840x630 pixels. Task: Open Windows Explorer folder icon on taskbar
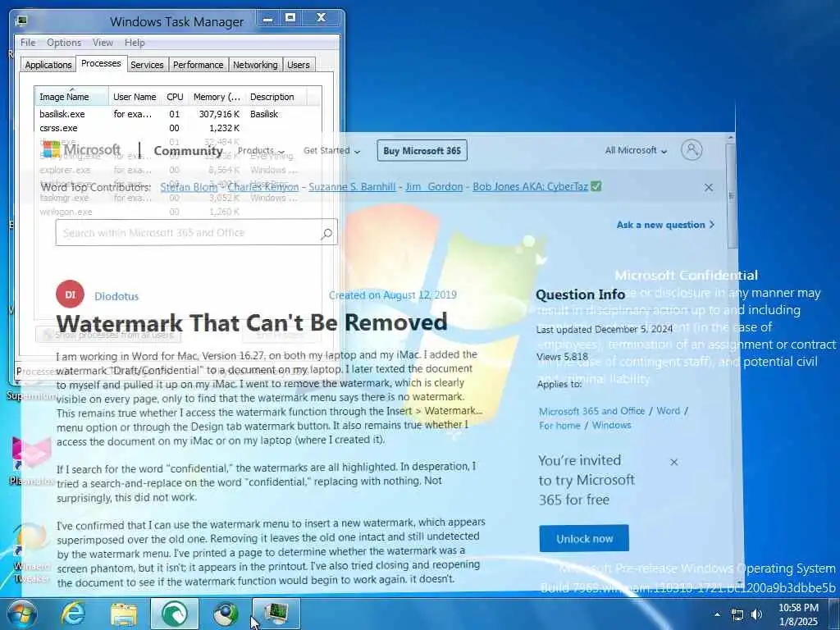coord(124,614)
